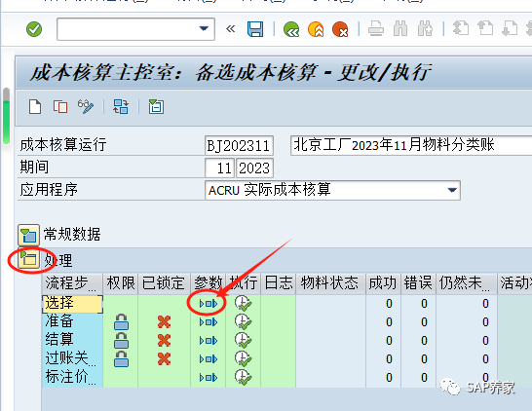Click the Next Page icon
The image size is (532, 411).
(x=510, y=28)
